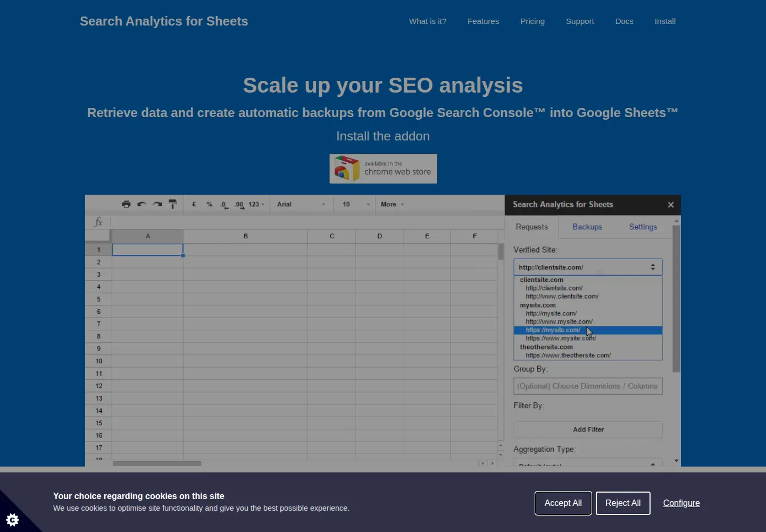Select column E header
766x532 pixels.
427,236
